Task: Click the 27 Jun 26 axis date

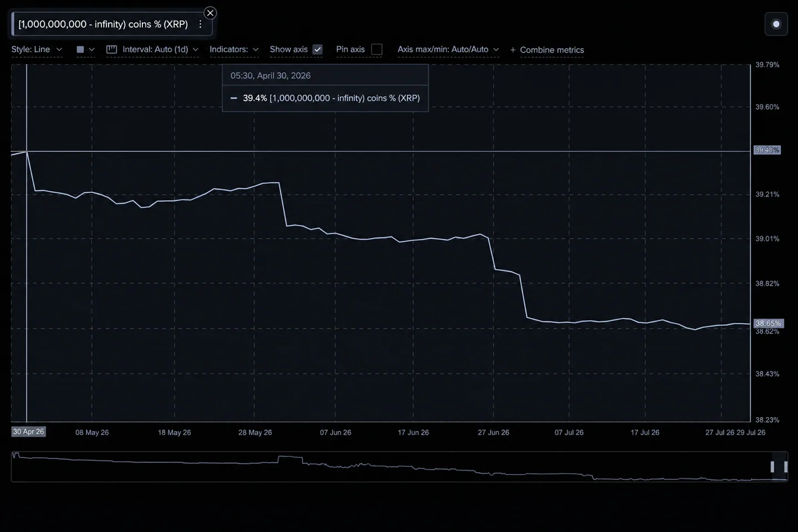Action: point(493,433)
